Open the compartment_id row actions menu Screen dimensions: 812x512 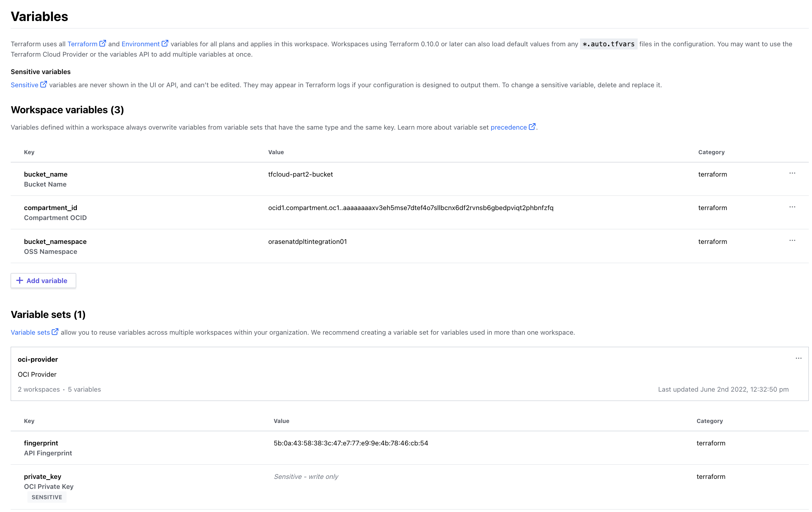tap(792, 207)
